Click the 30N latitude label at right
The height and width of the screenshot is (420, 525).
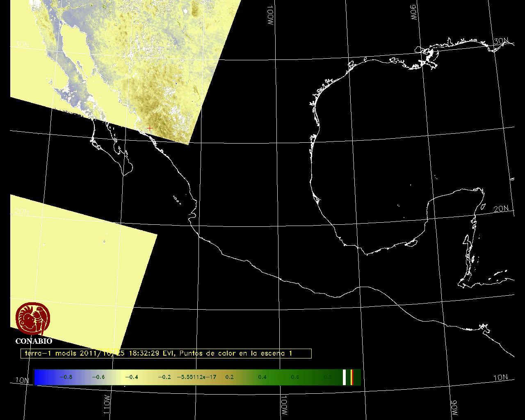(x=501, y=41)
